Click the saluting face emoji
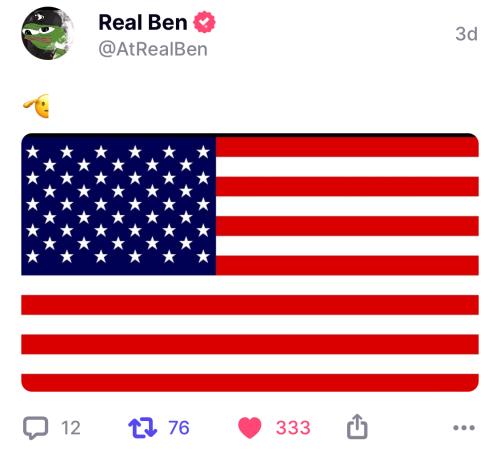 [x=36, y=106]
